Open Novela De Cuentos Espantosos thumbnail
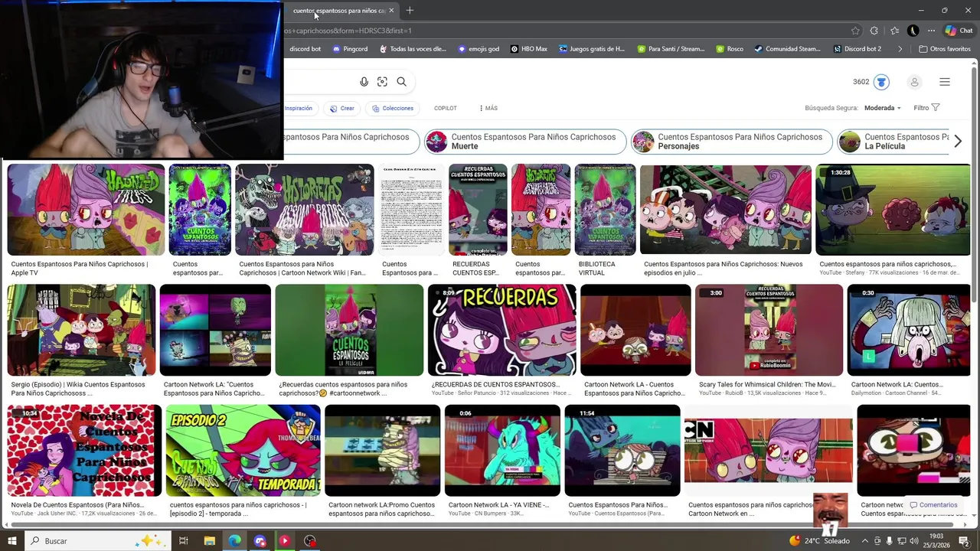Viewport: 980px width, 551px height. click(x=84, y=451)
